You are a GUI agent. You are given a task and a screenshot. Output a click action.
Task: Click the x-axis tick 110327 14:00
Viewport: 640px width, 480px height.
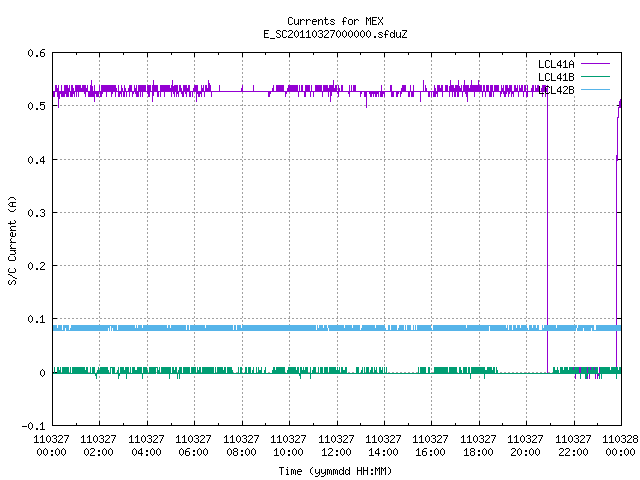[x=383, y=445]
